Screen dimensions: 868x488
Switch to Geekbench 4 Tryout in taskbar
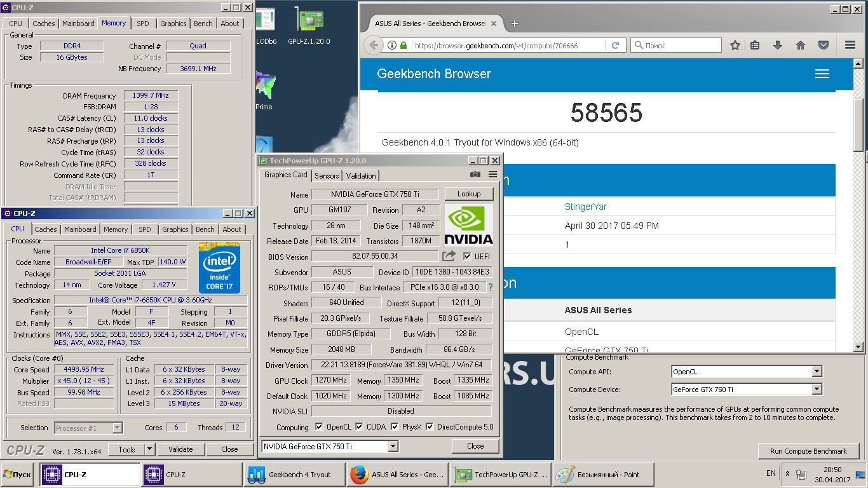click(x=294, y=474)
